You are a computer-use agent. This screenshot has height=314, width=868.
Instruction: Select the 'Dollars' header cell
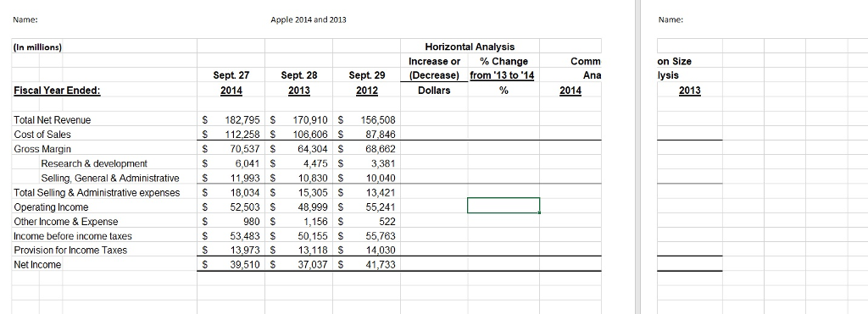[x=434, y=90]
